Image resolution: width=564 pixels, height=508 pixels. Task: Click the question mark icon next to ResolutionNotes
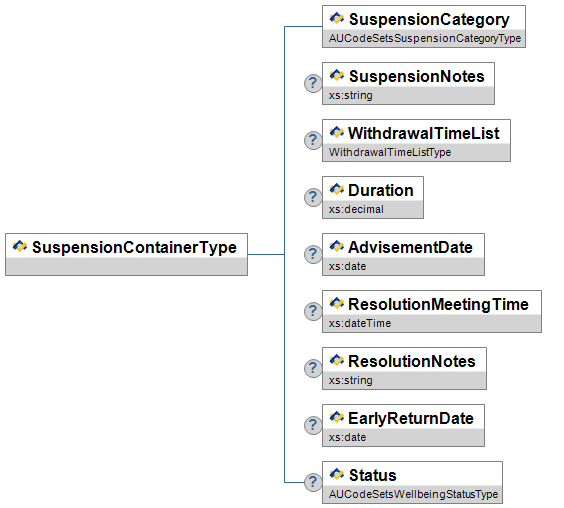pyautogui.click(x=313, y=368)
